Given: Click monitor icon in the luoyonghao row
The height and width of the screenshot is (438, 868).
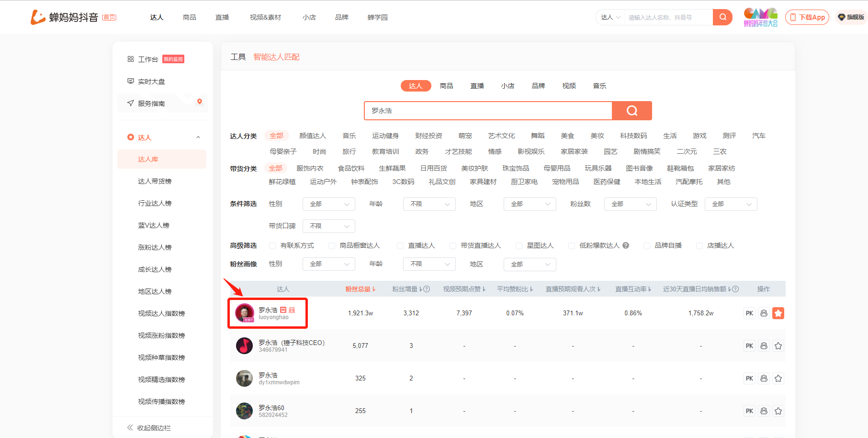Looking at the screenshot, I should (x=764, y=313).
